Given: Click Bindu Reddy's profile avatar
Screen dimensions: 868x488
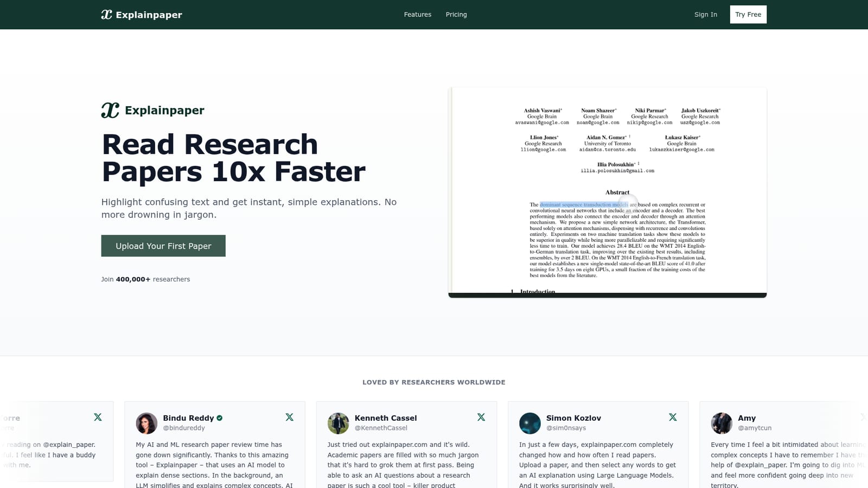Looking at the screenshot, I should pos(146,423).
